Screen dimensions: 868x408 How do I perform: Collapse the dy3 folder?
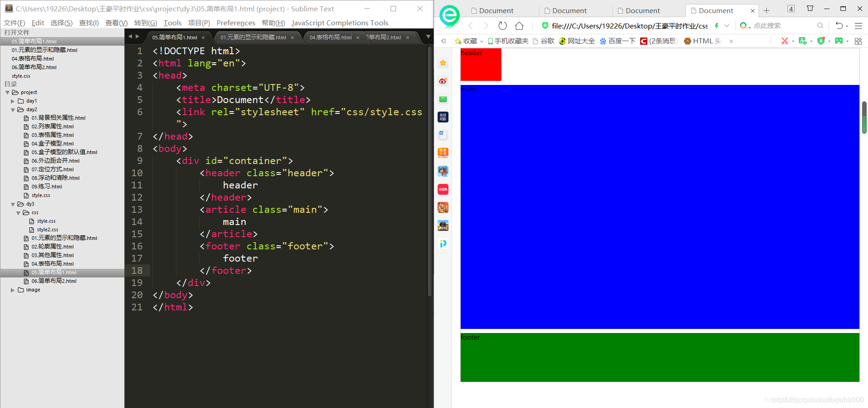(x=13, y=204)
